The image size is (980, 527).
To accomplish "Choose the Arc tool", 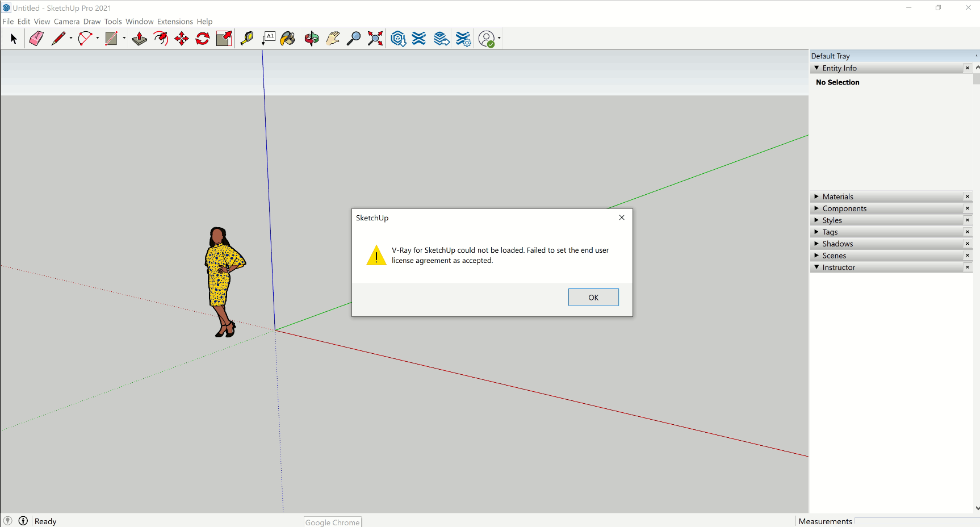I will (85, 39).
